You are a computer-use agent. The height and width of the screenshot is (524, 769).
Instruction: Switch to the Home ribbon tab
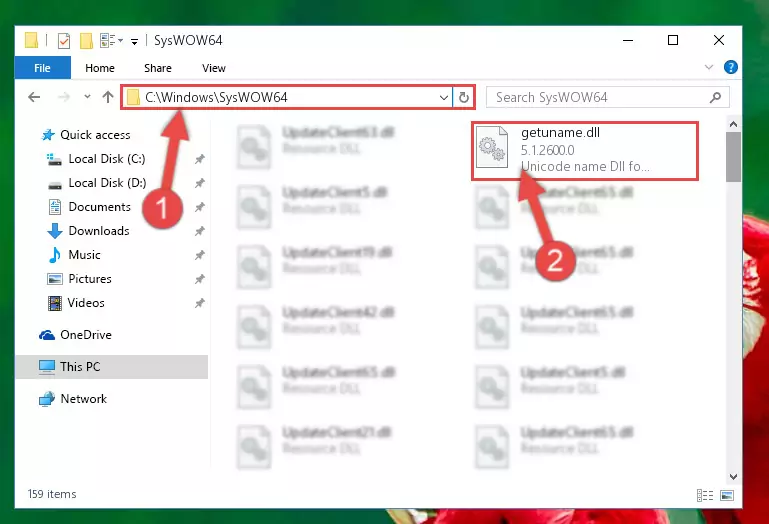coord(100,68)
